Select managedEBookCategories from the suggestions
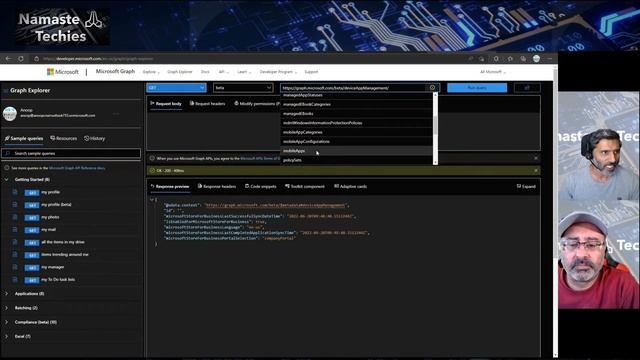 coord(356,104)
